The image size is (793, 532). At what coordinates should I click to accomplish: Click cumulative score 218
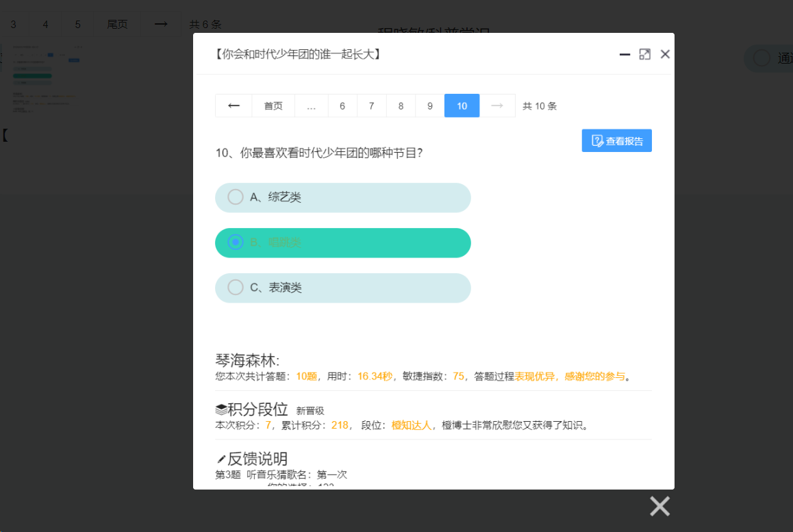pos(340,425)
